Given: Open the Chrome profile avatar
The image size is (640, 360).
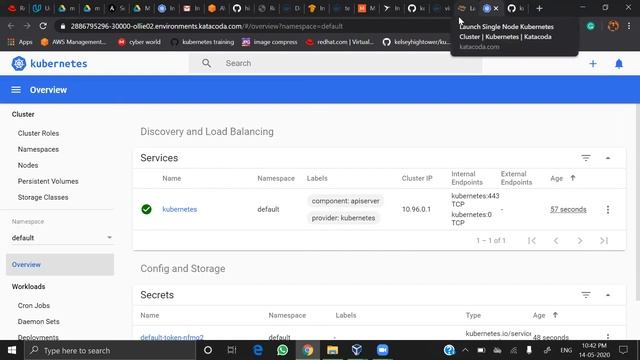Looking at the screenshot, I should (613, 26).
